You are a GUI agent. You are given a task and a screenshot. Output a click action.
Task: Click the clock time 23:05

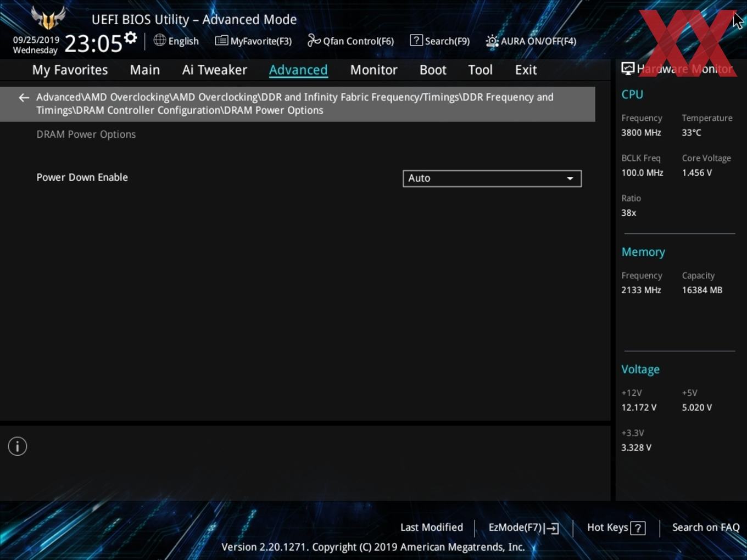[x=93, y=43]
